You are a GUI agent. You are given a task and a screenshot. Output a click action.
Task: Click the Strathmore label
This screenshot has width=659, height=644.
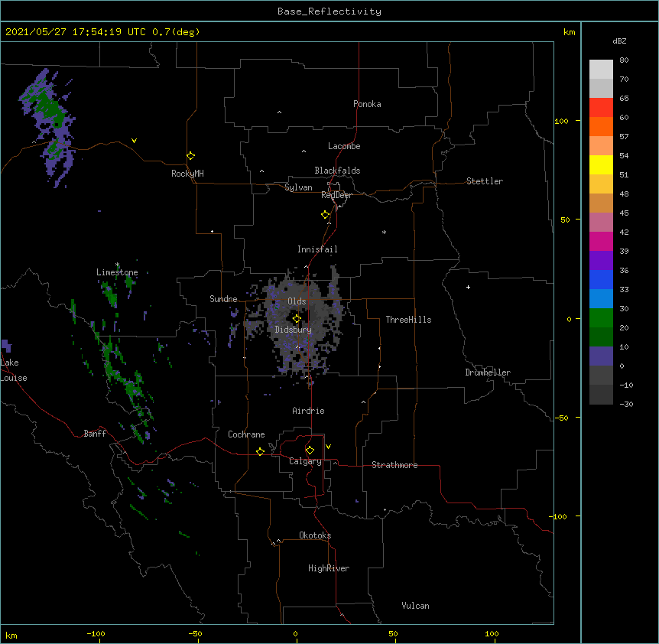pos(394,465)
